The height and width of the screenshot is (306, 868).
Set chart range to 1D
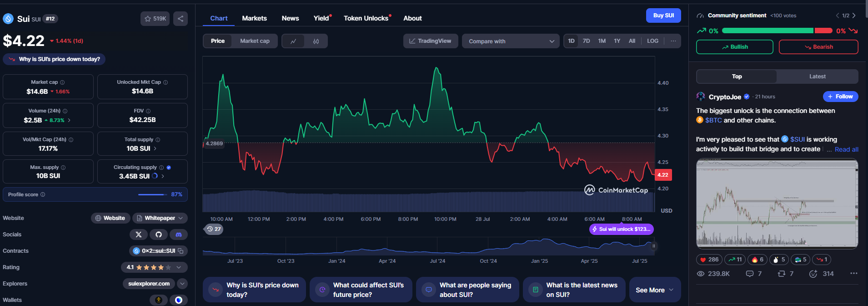(x=571, y=41)
